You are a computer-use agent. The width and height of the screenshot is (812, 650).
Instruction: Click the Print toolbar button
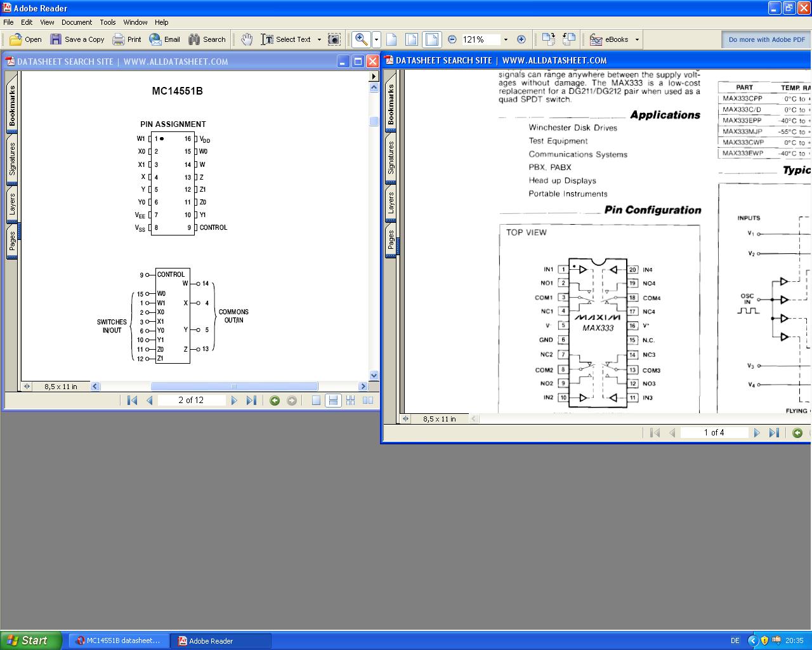point(127,39)
